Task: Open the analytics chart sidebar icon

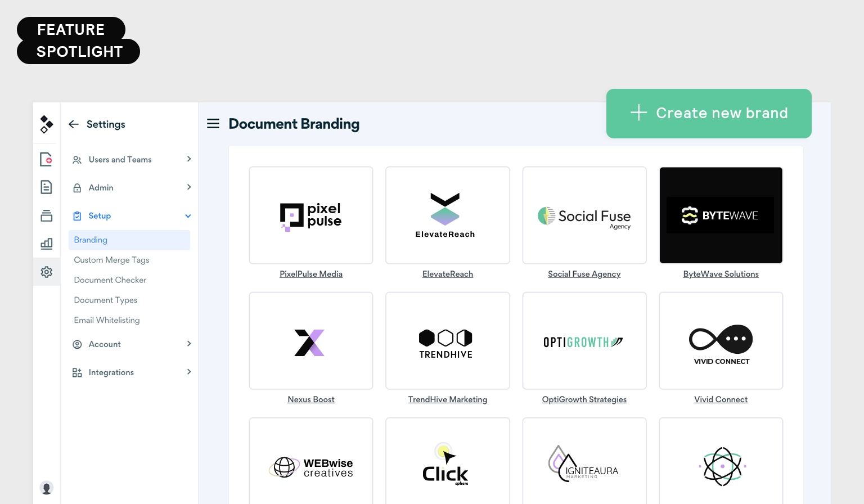Action: [46, 244]
